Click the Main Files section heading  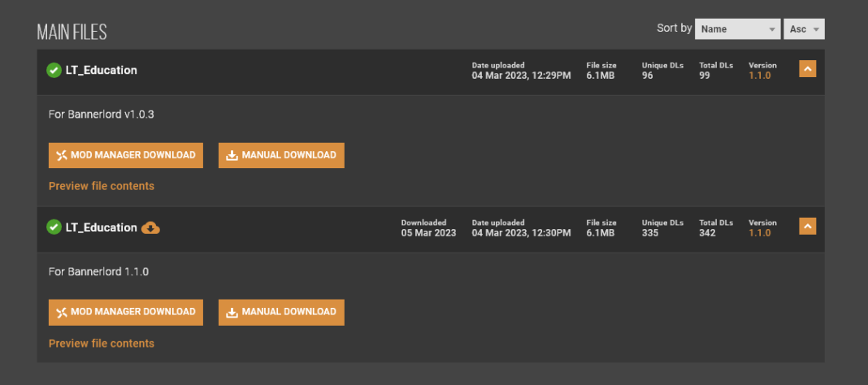pos(72,32)
